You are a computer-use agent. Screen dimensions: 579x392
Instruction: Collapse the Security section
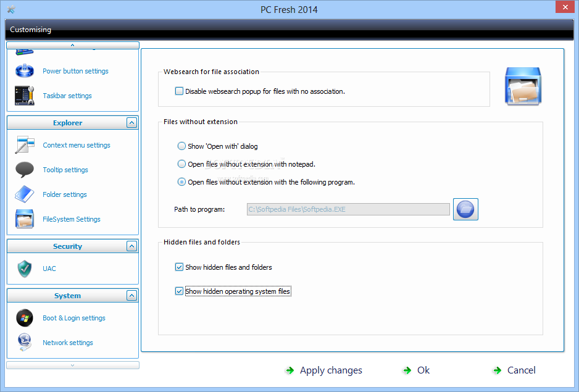pos(131,246)
